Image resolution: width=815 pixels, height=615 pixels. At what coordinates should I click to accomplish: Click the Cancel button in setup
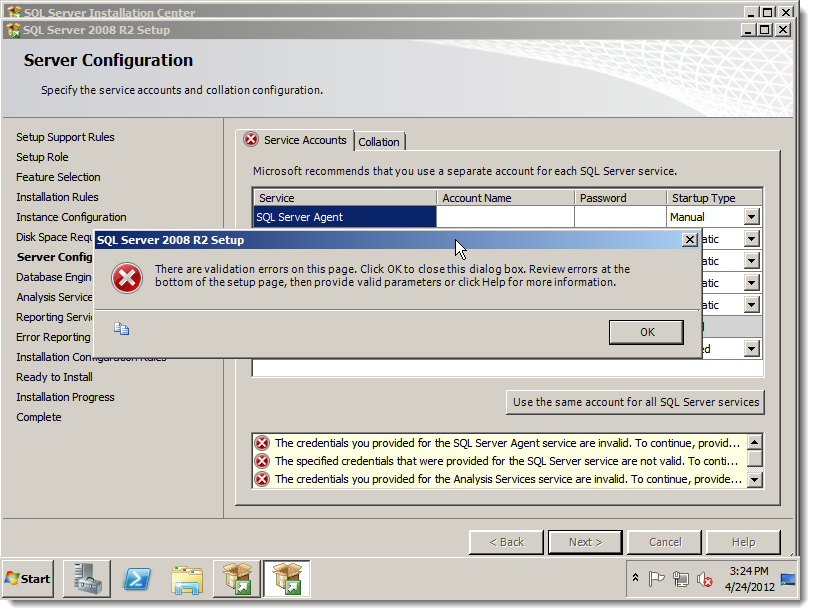pos(664,542)
